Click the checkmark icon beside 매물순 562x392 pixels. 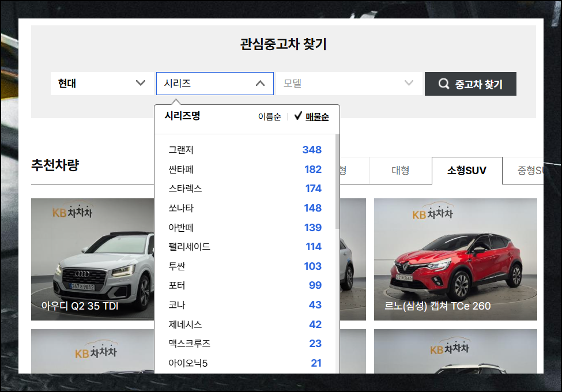click(x=298, y=116)
